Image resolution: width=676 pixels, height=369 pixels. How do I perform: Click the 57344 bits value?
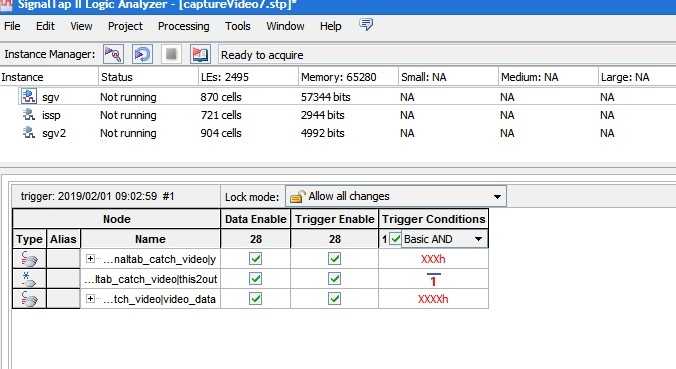(x=325, y=97)
